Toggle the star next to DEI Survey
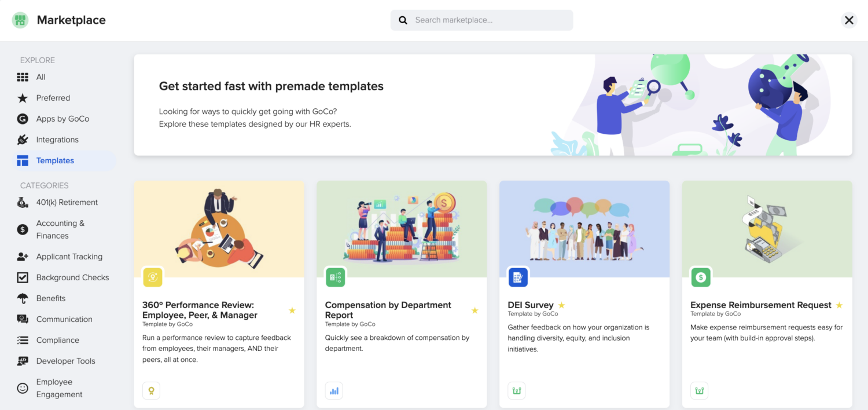The height and width of the screenshot is (410, 868). coord(561,305)
